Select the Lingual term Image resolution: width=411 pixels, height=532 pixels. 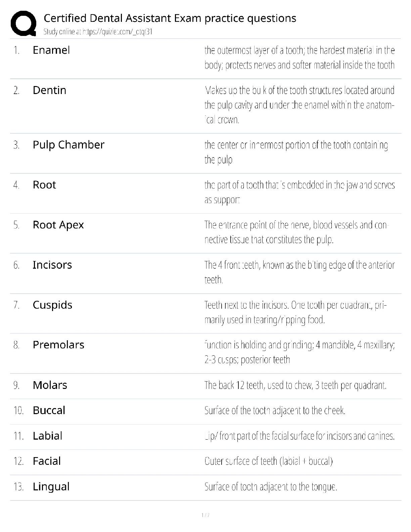51,487
